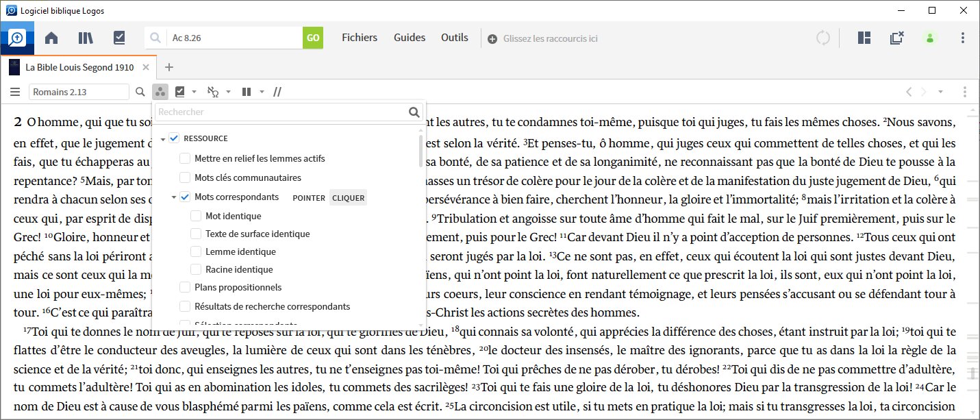
Task: Open the Logos search icon at top-left
Action: click(16, 38)
